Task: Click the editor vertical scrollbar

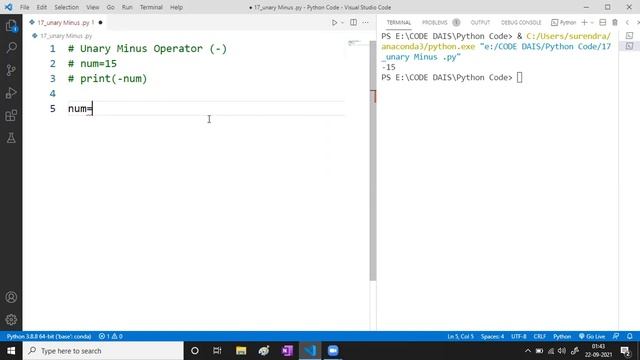Action: (373, 160)
